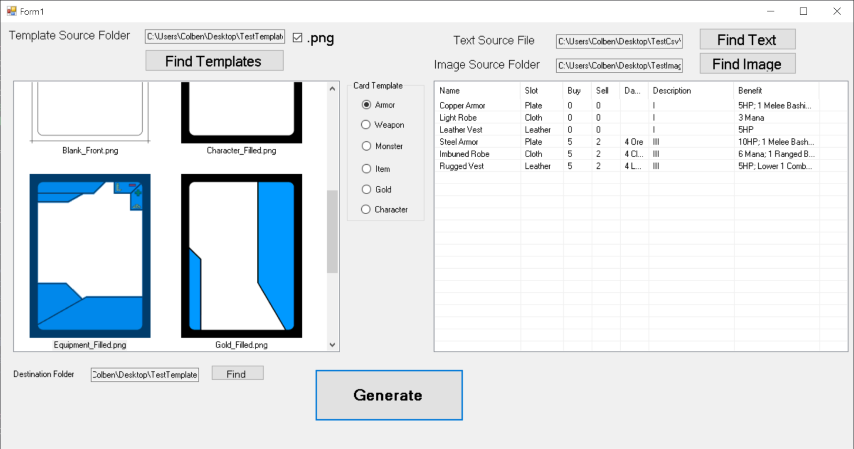Open the Find Text file browser
The image size is (854, 449).
click(747, 40)
